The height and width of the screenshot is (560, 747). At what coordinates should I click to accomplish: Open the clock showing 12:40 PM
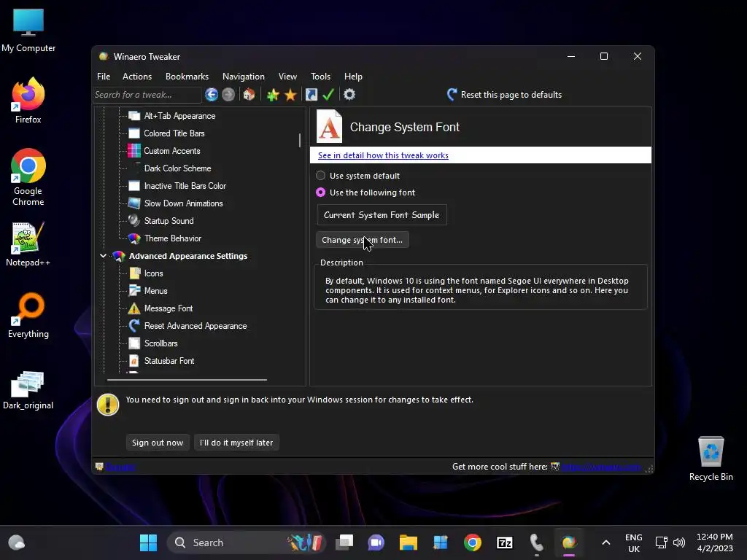pyautogui.click(x=715, y=542)
